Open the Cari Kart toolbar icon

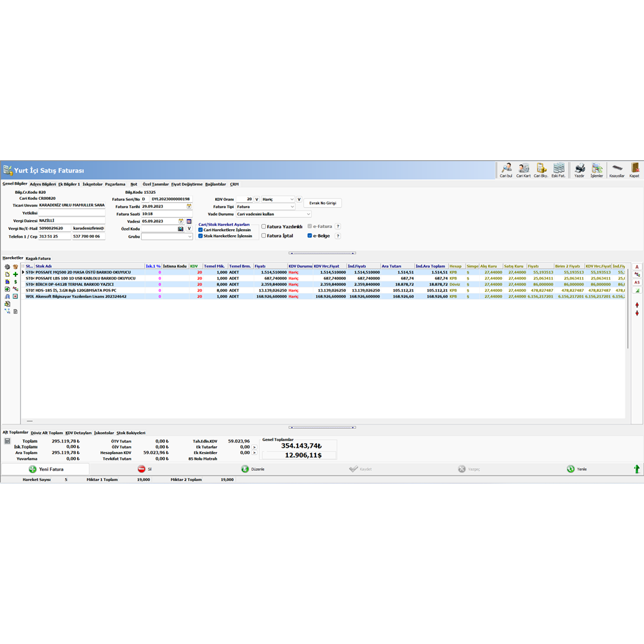[x=524, y=169]
